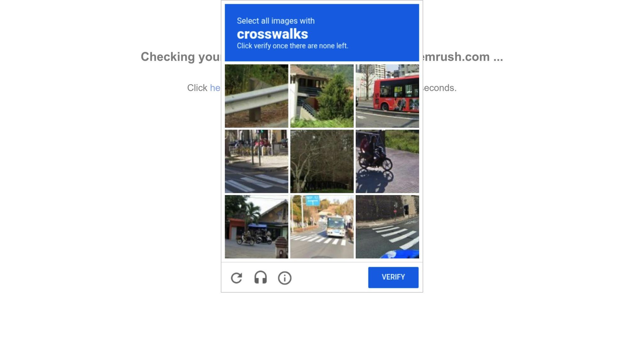Select the stone wall and stop sign tile
The height and width of the screenshot is (362, 644).
point(387,227)
